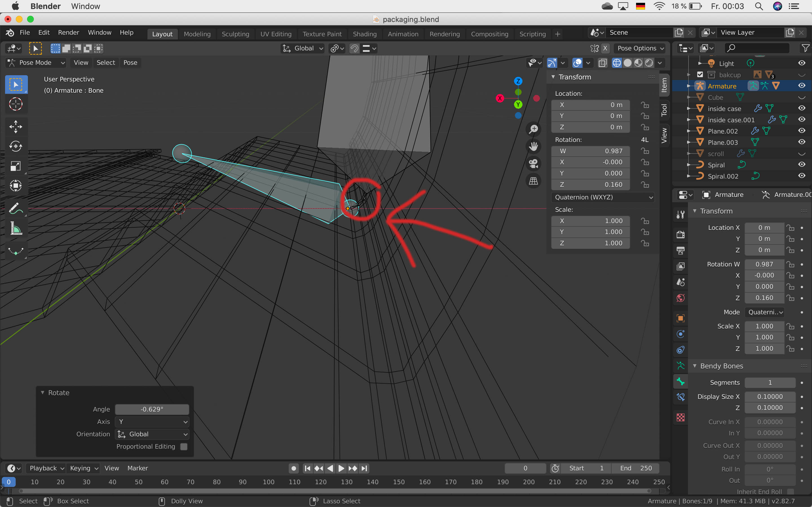Select the Scale tool icon
The image size is (812, 507).
pyautogui.click(x=15, y=166)
